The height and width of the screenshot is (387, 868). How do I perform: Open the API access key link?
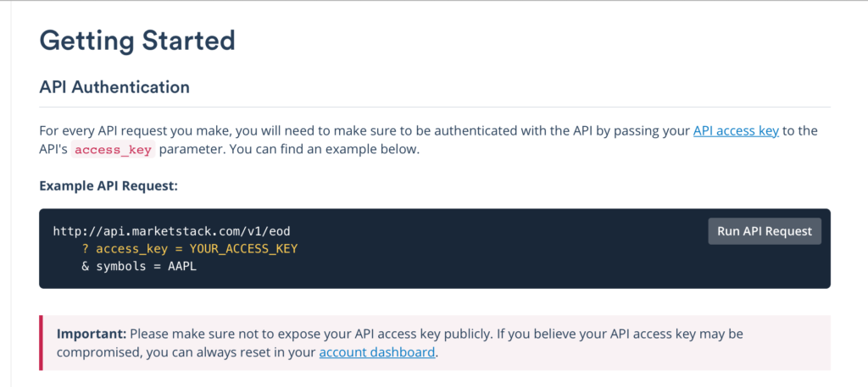point(736,131)
